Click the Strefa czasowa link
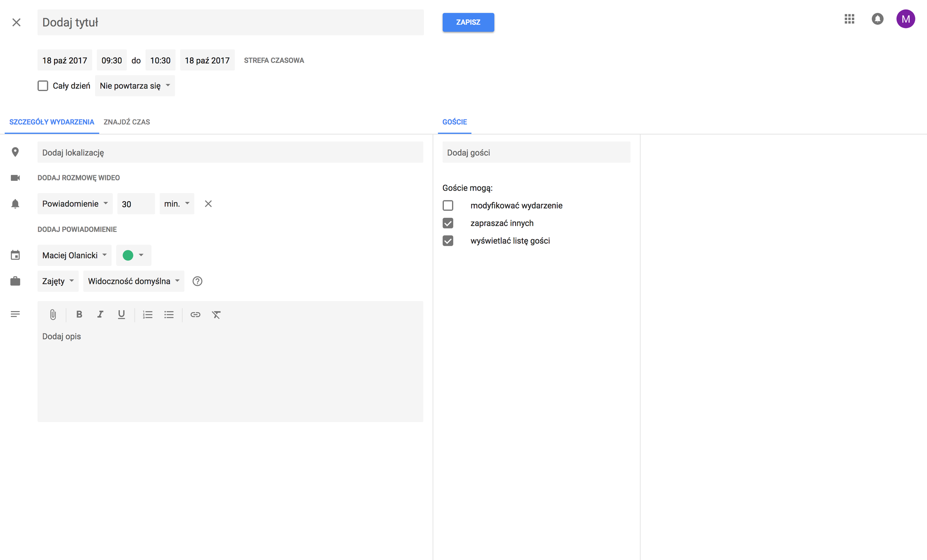This screenshot has height=560, width=927. point(274,60)
